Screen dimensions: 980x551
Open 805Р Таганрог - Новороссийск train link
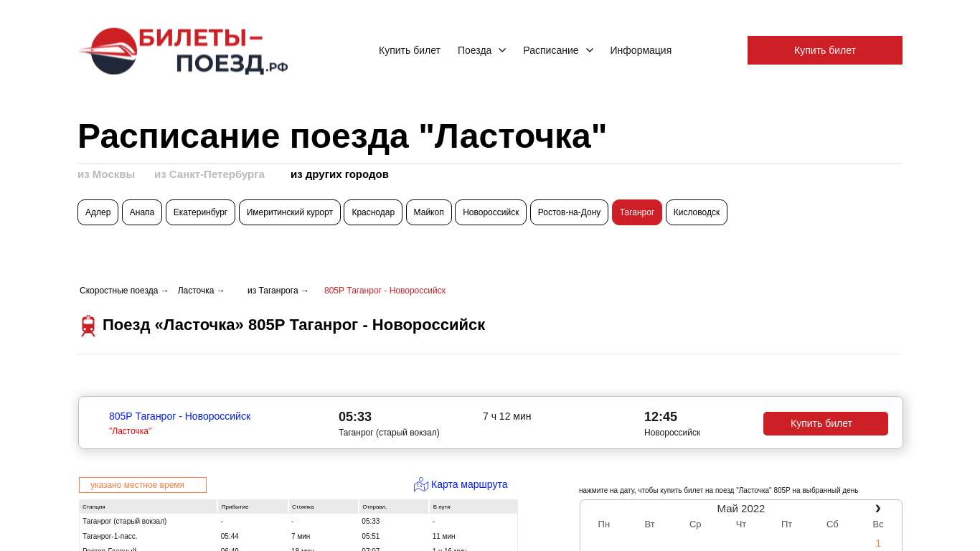179,416
